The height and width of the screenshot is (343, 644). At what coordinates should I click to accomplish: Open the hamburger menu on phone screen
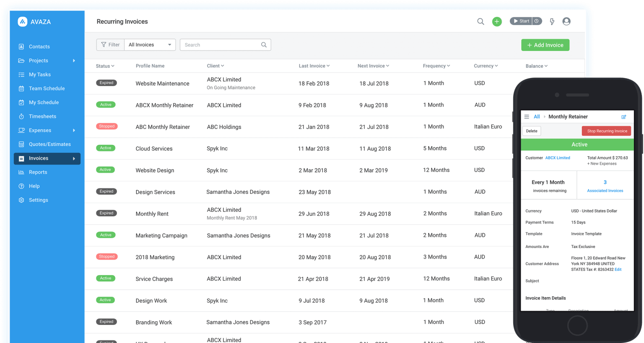[x=527, y=117]
